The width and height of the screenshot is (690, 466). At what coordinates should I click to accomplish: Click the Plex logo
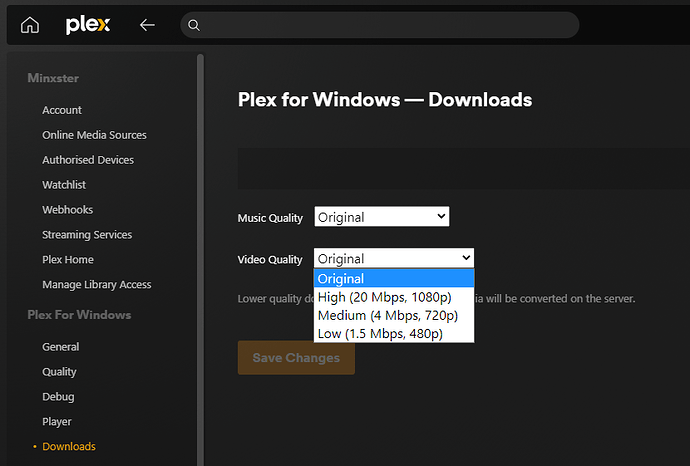pos(87,25)
